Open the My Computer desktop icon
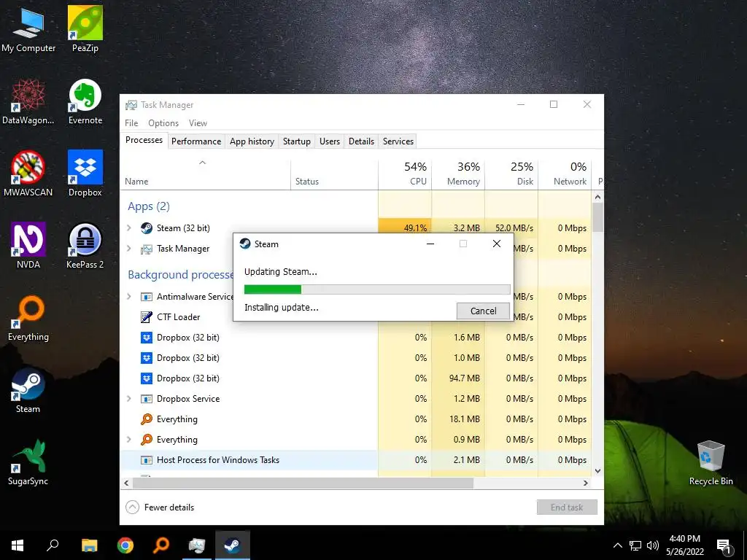The height and width of the screenshot is (560, 747). [x=28, y=29]
